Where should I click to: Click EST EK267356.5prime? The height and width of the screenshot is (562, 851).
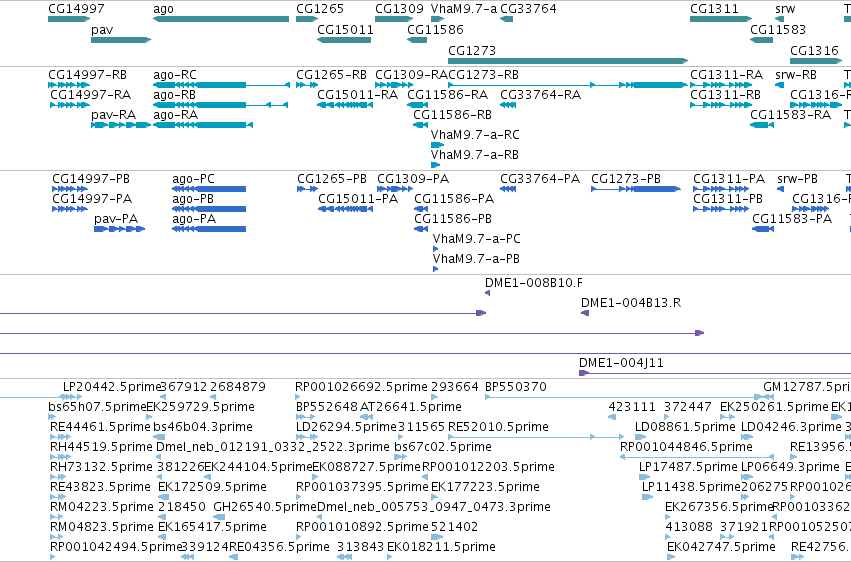point(719,507)
